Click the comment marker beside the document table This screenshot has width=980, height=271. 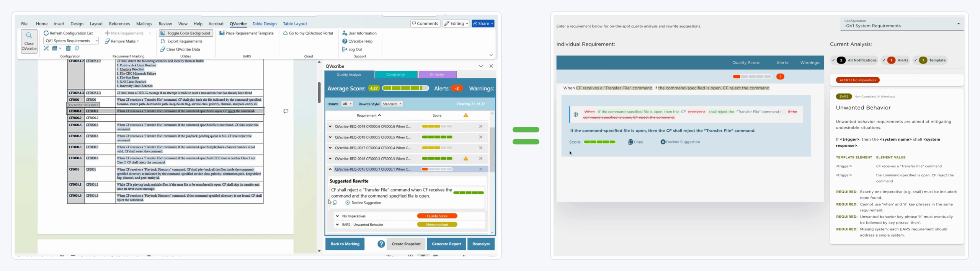(x=286, y=111)
